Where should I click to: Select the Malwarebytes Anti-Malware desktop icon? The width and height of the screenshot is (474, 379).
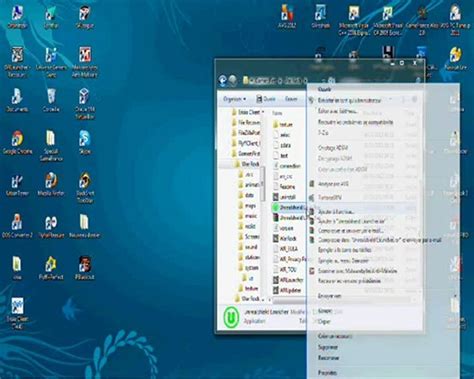(x=85, y=62)
